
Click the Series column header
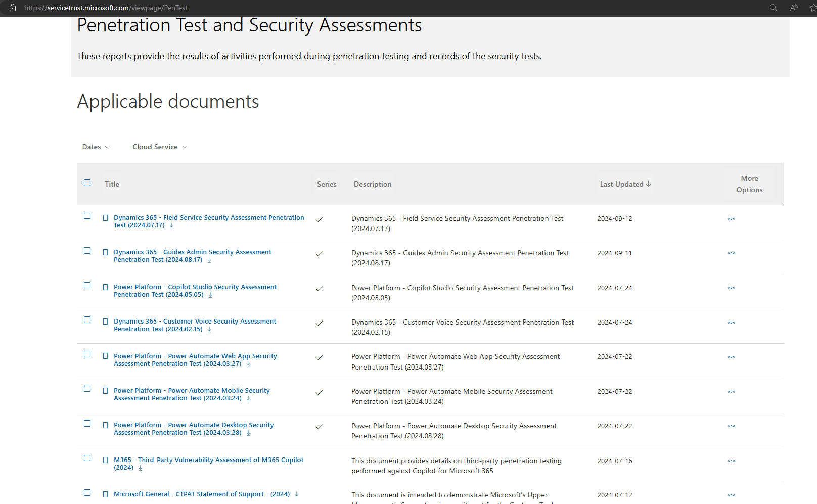[327, 184]
